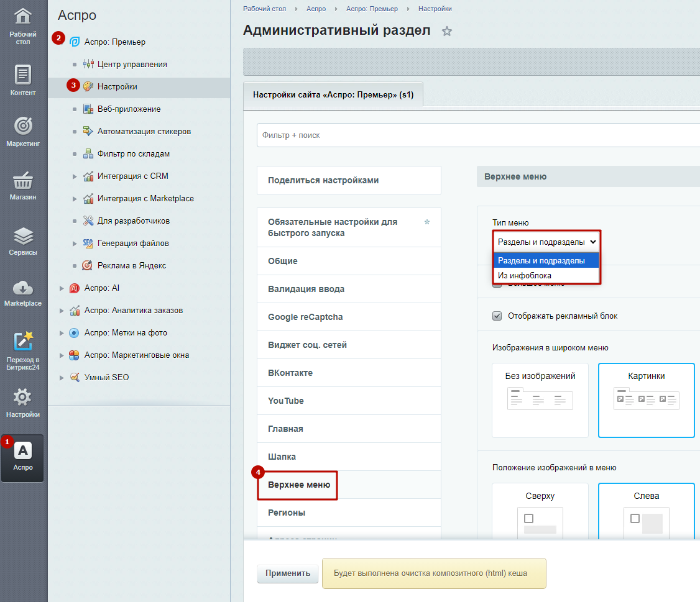Viewport: 700px width, 602px height.
Task: Open ВКонтакте settings section
Action: 349,373
